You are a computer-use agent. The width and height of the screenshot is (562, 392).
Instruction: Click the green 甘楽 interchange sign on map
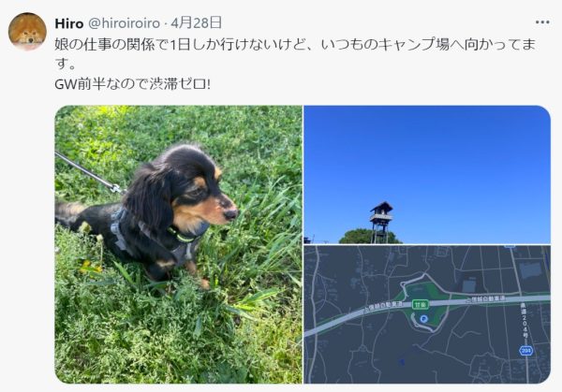pos(421,305)
